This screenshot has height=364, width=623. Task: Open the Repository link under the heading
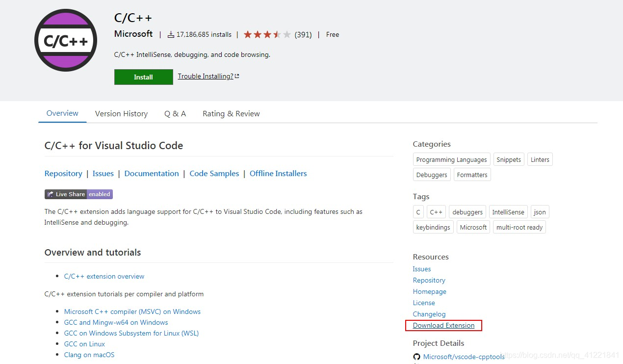[x=63, y=173]
